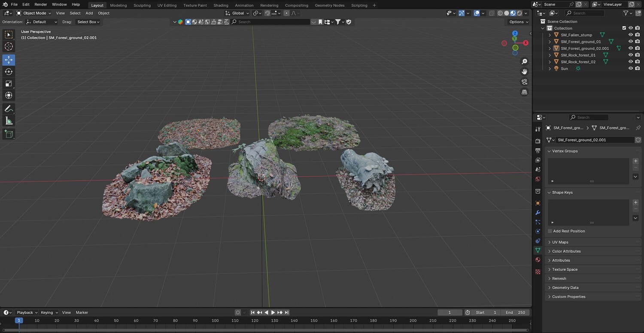
Task: Open the viewport Add menu
Action: (89, 13)
